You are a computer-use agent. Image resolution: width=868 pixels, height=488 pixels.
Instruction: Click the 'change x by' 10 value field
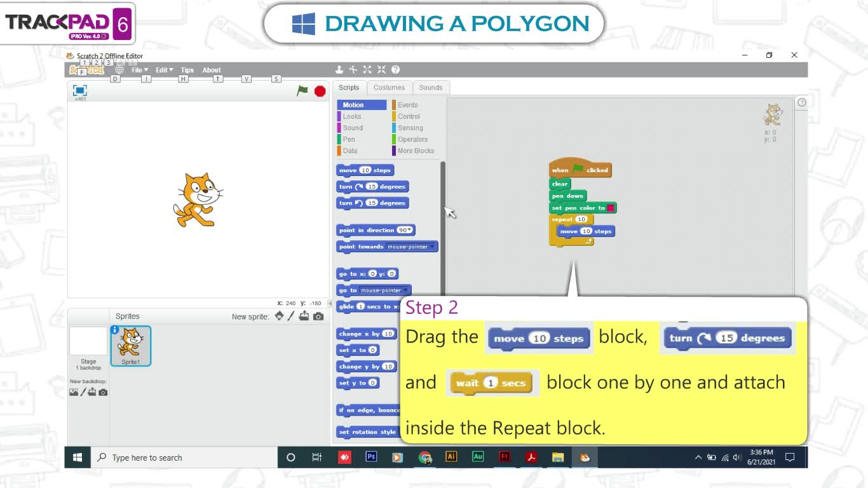pyautogui.click(x=388, y=334)
